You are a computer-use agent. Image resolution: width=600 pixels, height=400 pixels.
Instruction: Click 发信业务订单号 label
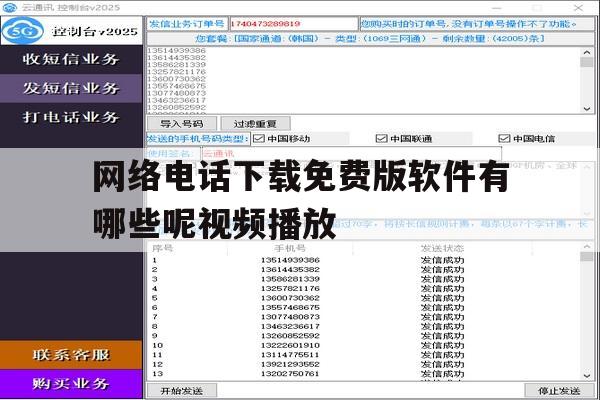pyautogui.click(x=187, y=24)
